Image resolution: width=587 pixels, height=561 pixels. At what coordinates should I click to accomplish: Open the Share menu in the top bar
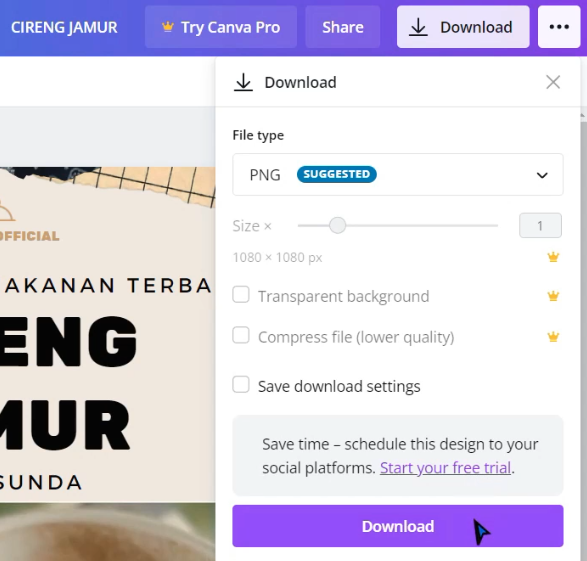pyautogui.click(x=343, y=27)
